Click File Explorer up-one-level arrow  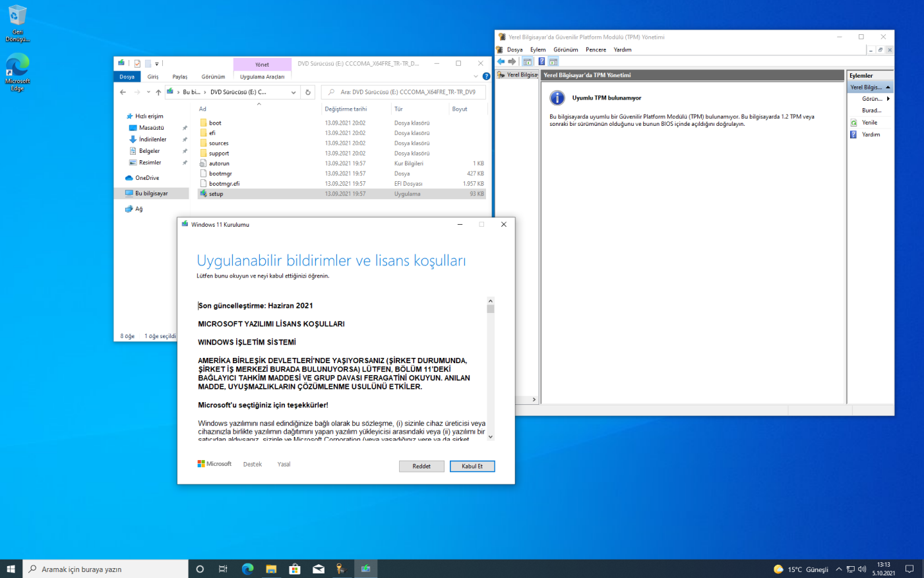click(x=158, y=92)
